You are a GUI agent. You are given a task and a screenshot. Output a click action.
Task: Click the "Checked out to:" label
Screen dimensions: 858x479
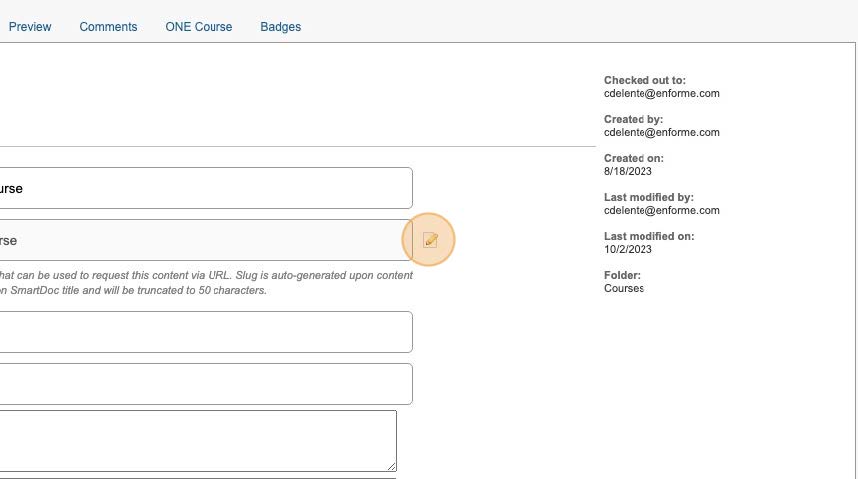point(645,81)
